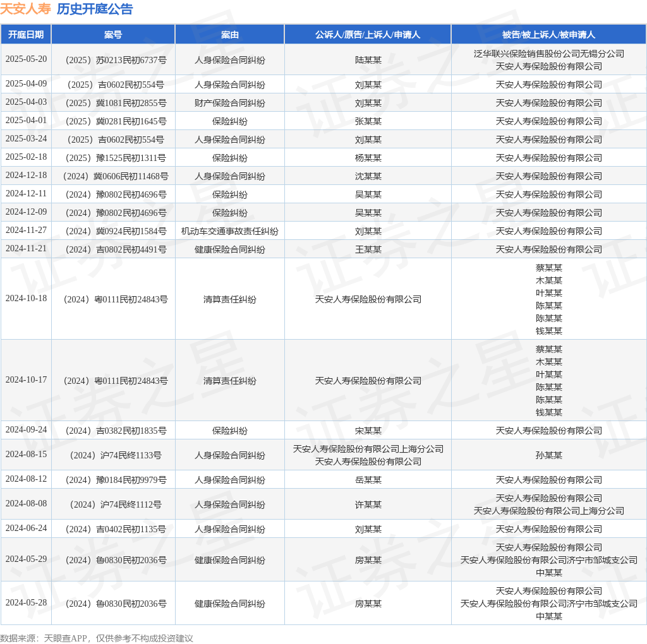This screenshot has width=647, height=644.
Task: Click the 历史开庭公告 heading
Action: (95, 9)
